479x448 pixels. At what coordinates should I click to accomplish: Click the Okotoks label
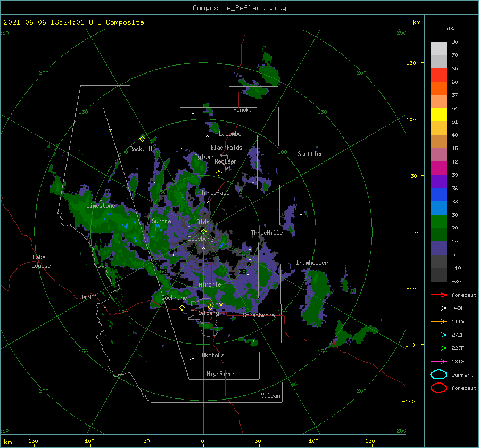213,355
